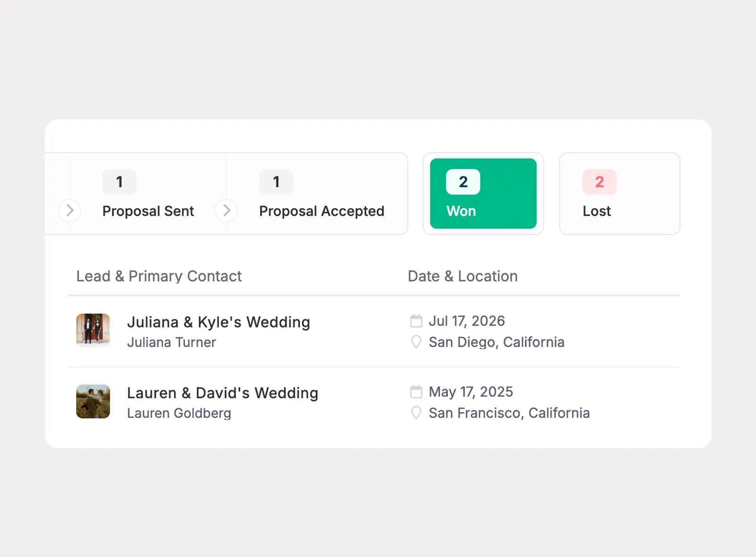Click the chevron arrow before Proposal Sent
756x557 pixels.
coord(69,210)
